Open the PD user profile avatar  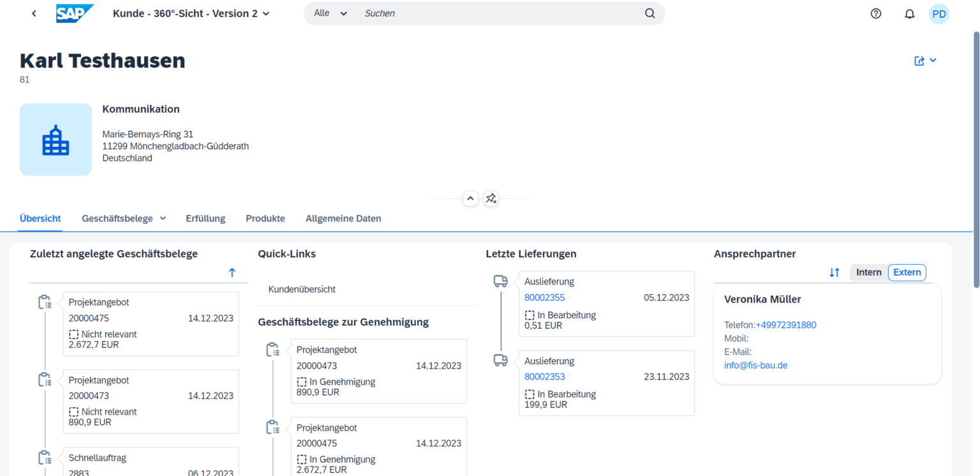tap(939, 14)
